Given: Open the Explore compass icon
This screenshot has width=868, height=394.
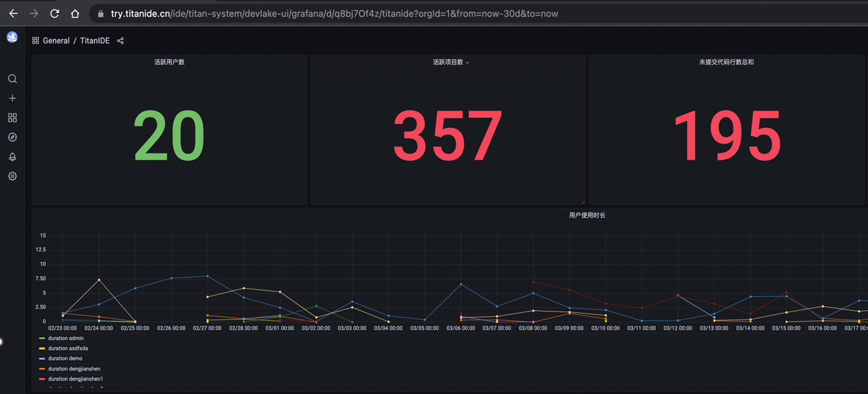Looking at the screenshot, I should pos(12,137).
